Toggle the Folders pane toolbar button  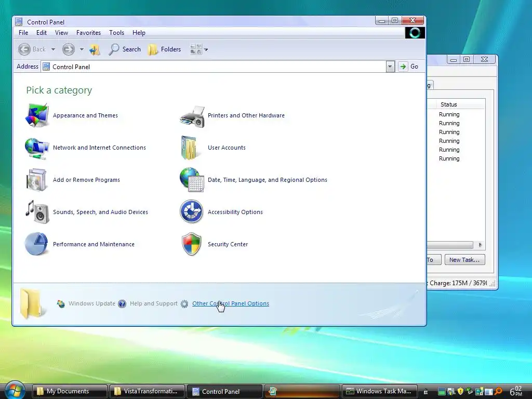point(165,49)
